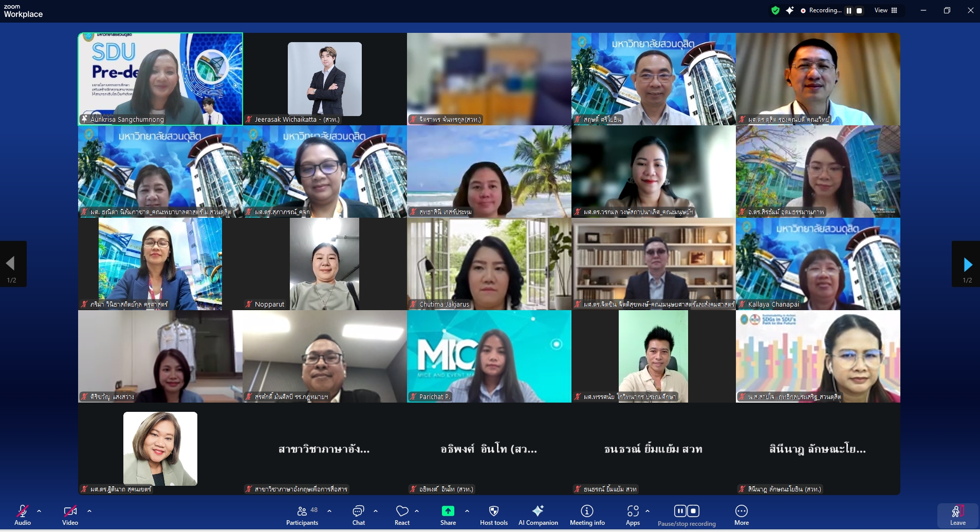Expand audio settings chevron
The height and width of the screenshot is (532, 980).
tap(39, 511)
